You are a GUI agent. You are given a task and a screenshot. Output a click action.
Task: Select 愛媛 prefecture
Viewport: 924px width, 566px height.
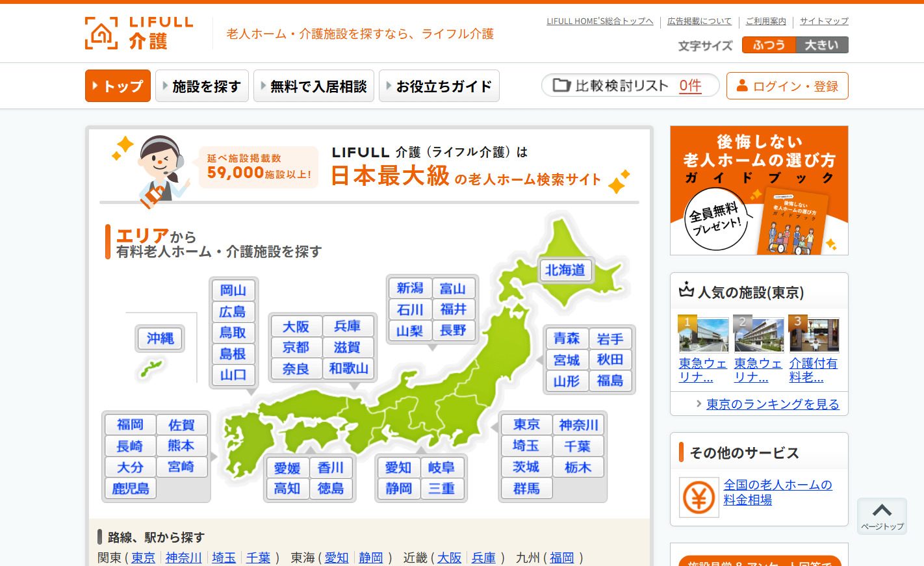click(x=287, y=468)
